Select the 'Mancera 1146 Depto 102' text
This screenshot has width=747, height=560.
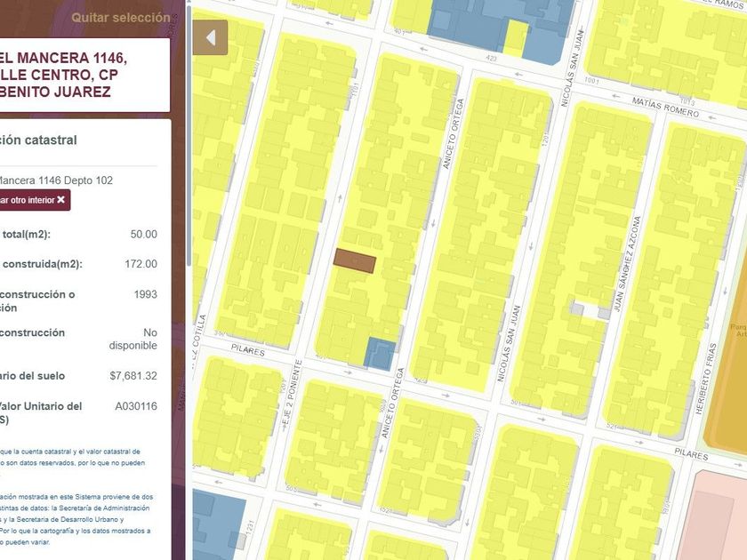(x=55, y=180)
